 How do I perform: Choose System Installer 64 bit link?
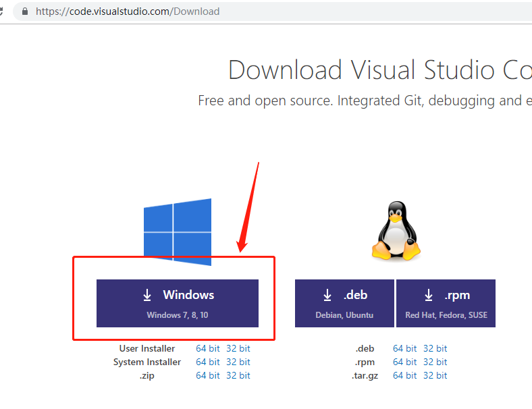point(208,362)
